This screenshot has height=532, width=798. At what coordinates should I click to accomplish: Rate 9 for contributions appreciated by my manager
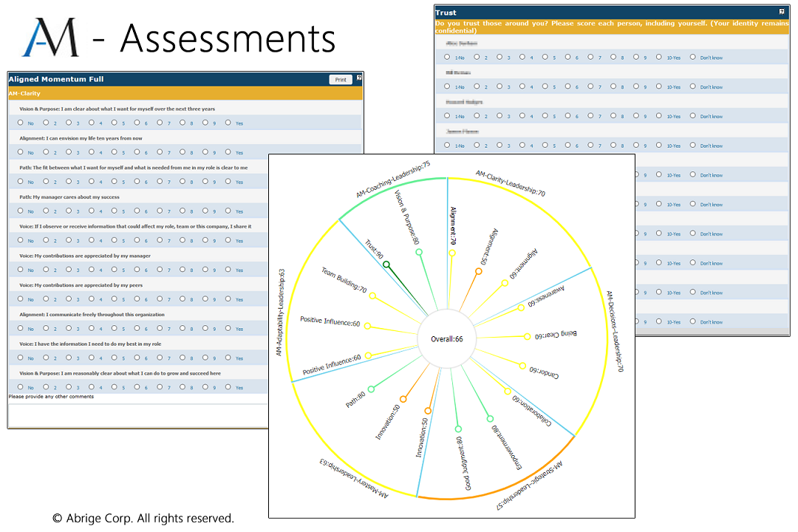click(205, 269)
